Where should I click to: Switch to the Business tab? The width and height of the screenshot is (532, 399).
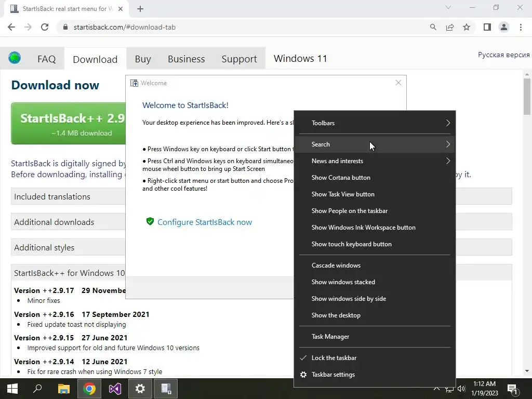tap(187, 59)
